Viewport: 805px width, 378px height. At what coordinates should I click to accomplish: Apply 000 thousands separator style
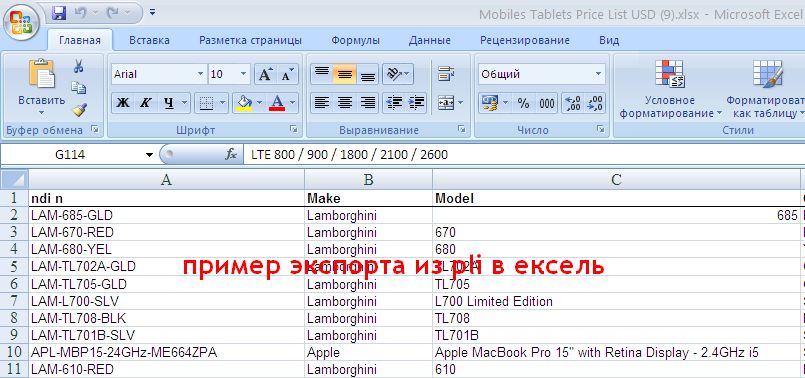tap(547, 103)
